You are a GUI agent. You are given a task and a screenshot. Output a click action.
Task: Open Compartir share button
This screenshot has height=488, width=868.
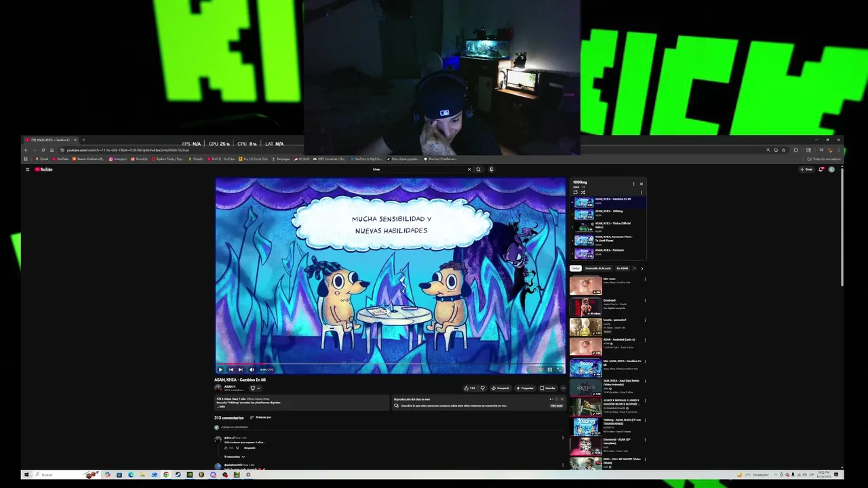501,388
